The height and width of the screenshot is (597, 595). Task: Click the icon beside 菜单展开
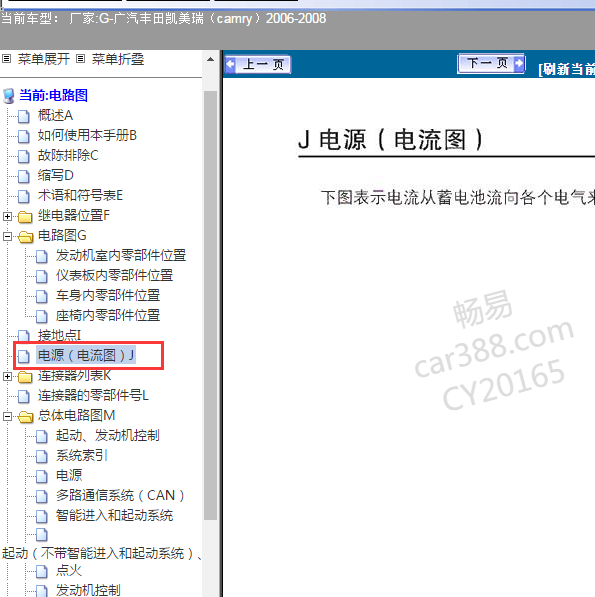6,59
